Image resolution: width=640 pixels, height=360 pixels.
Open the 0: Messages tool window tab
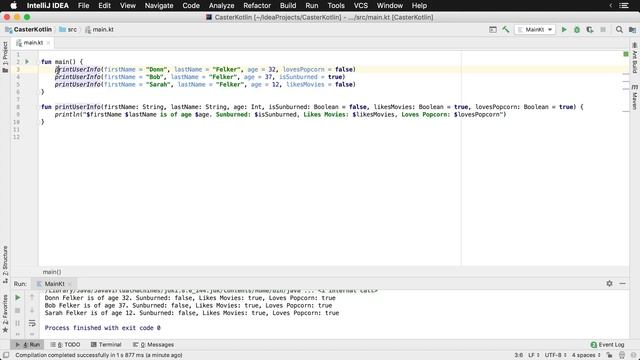click(x=153, y=344)
